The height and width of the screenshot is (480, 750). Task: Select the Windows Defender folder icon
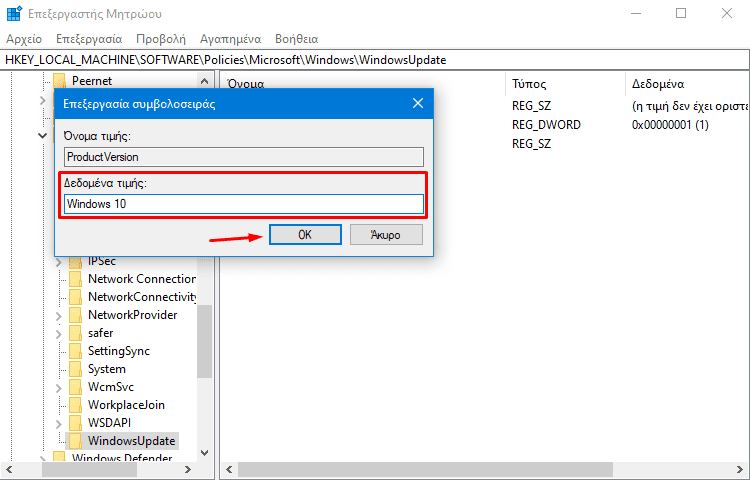click(x=59, y=456)
